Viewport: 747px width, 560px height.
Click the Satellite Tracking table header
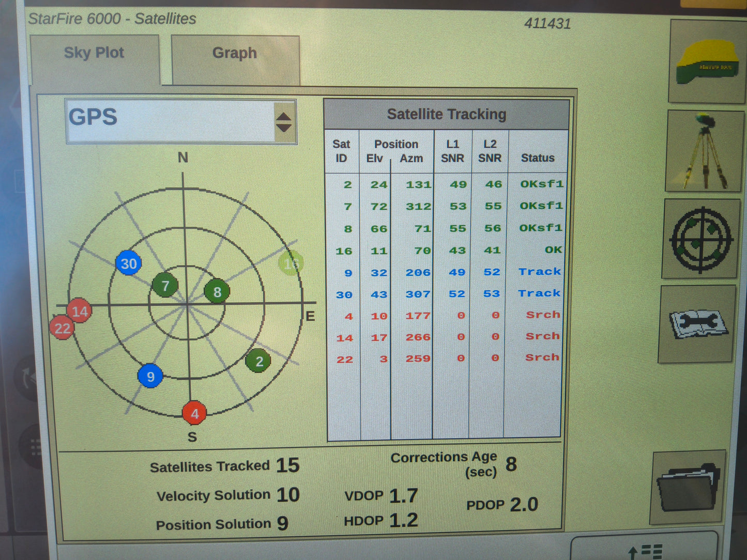[447, 114]
